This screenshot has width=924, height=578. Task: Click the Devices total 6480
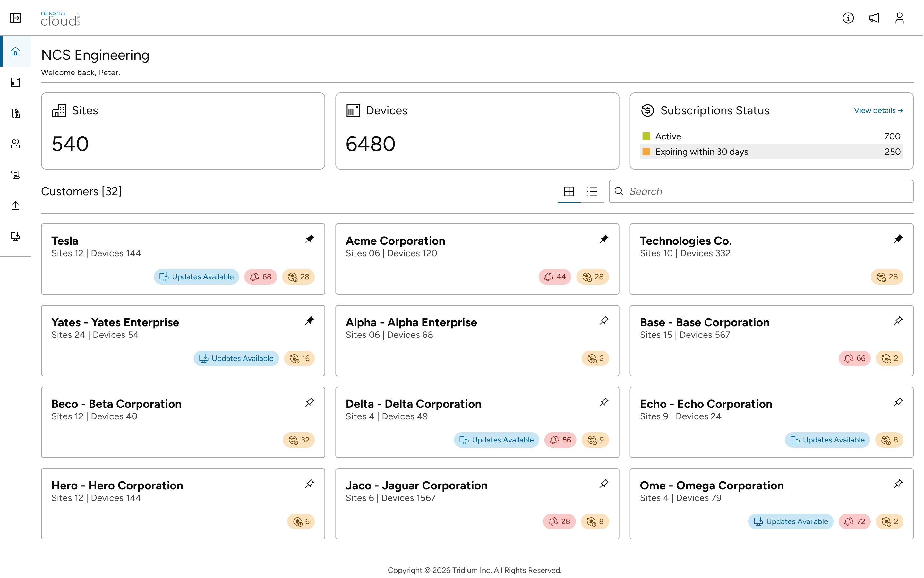370,144
